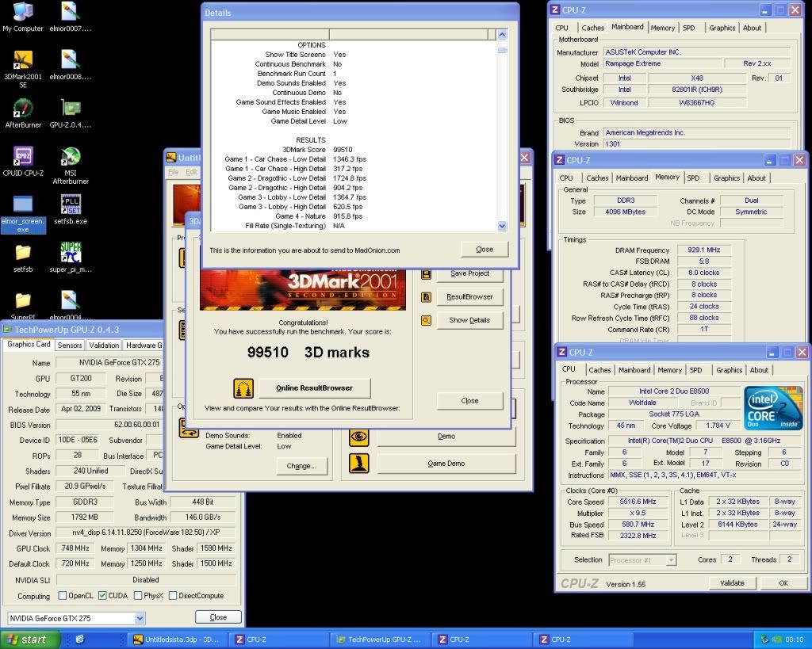This screenshot has height=649, width=812.
Task: Open the MSI Afterburner desktop icon
Action: click(71, 157)
